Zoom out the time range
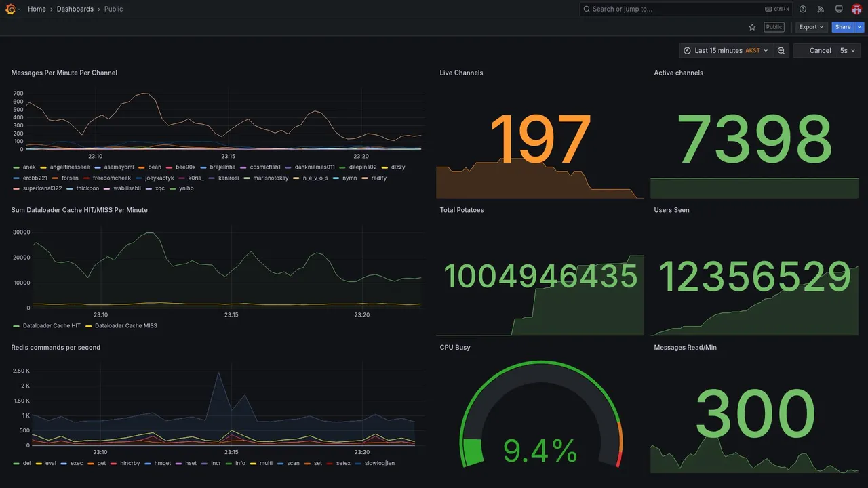This screenshot has width=868, height=488. click(781, 51)
